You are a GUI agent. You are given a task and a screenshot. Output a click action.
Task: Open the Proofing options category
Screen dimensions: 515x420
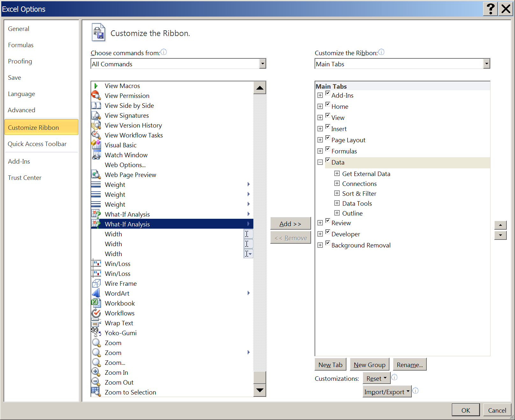pyautogui.click(x=41, y=61)
